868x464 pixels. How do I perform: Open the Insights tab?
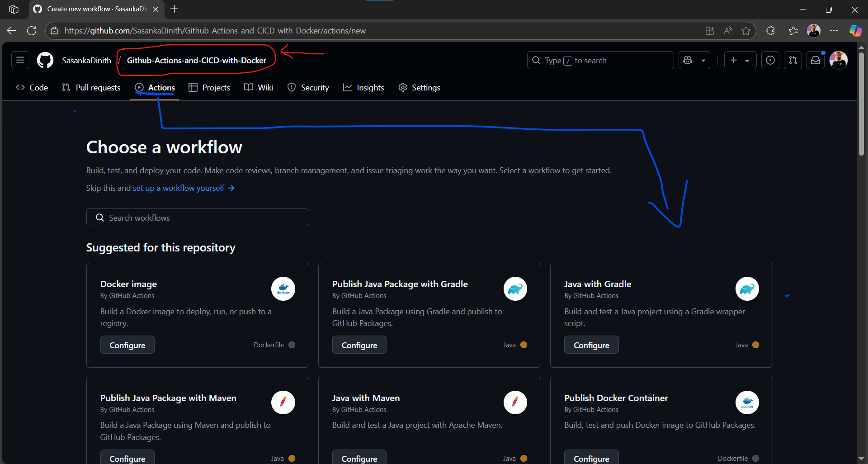pyautogui.click(x=363, y=88)
